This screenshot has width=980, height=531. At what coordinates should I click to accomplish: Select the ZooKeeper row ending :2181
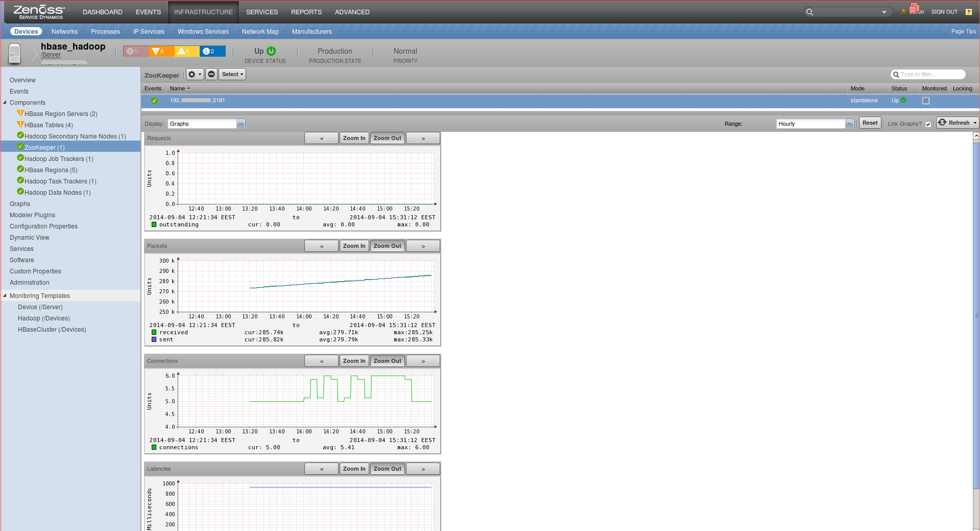tap(560, 101)
